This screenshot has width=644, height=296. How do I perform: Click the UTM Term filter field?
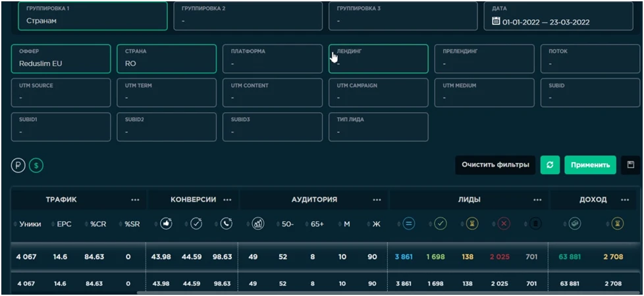pyautogui.click(x=167, y=93)
